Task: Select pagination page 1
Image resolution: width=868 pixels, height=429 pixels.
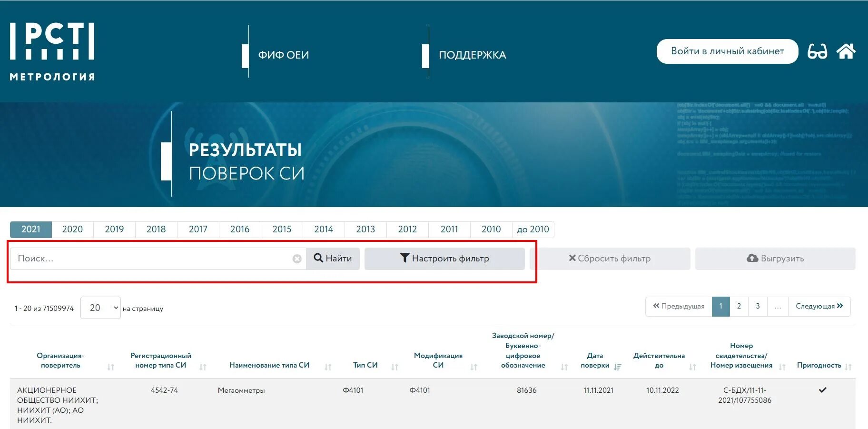Action: click(x=721, y=307)
